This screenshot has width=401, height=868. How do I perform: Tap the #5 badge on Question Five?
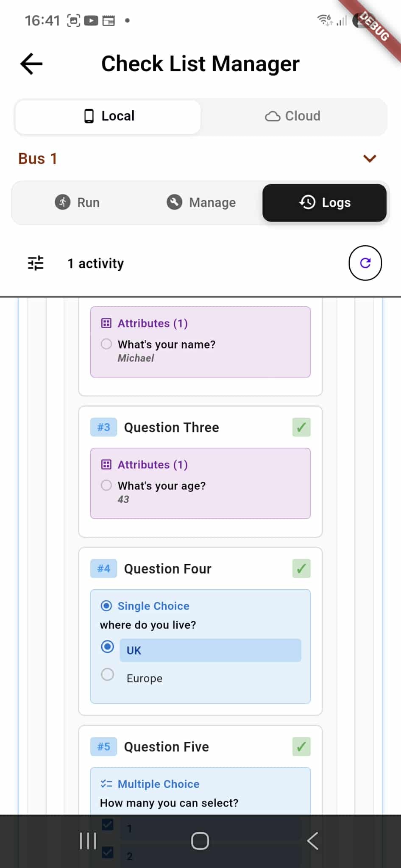point(103,746)
